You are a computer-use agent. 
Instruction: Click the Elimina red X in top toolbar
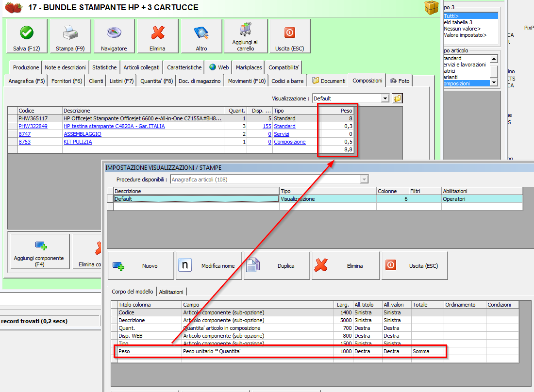[x=158, y=36]
